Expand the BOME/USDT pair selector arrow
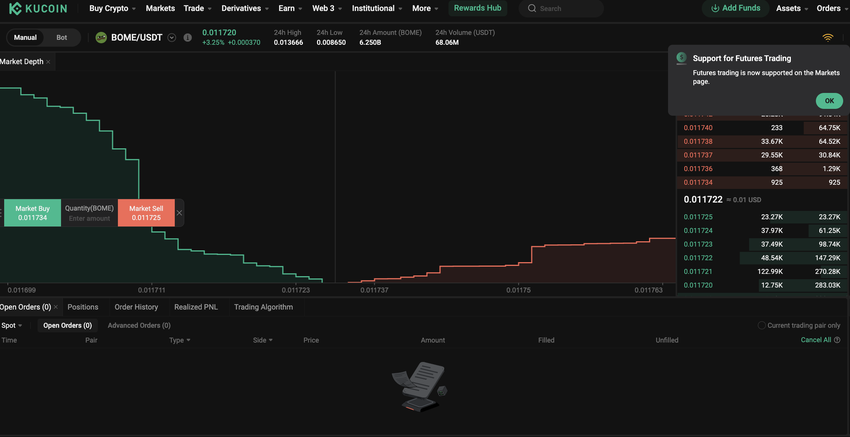The width and height of the screenshot is (850, 437). click(x=172, y=37)
